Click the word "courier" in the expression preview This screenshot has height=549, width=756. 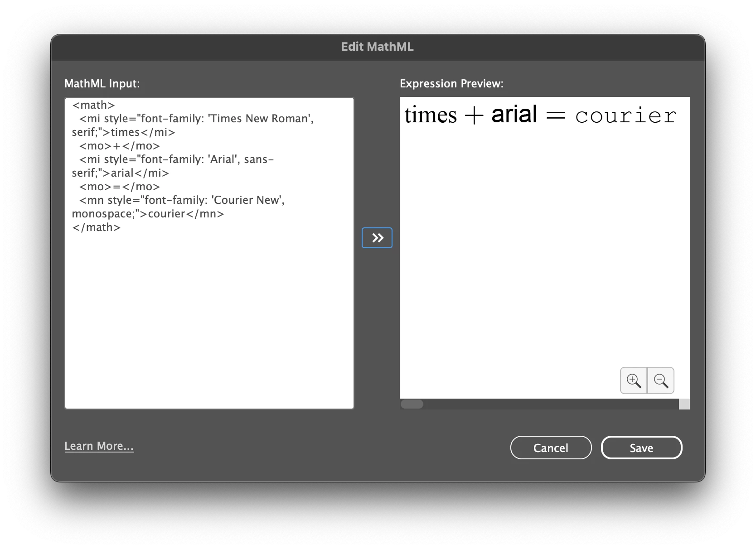click(x=626, y=116)
